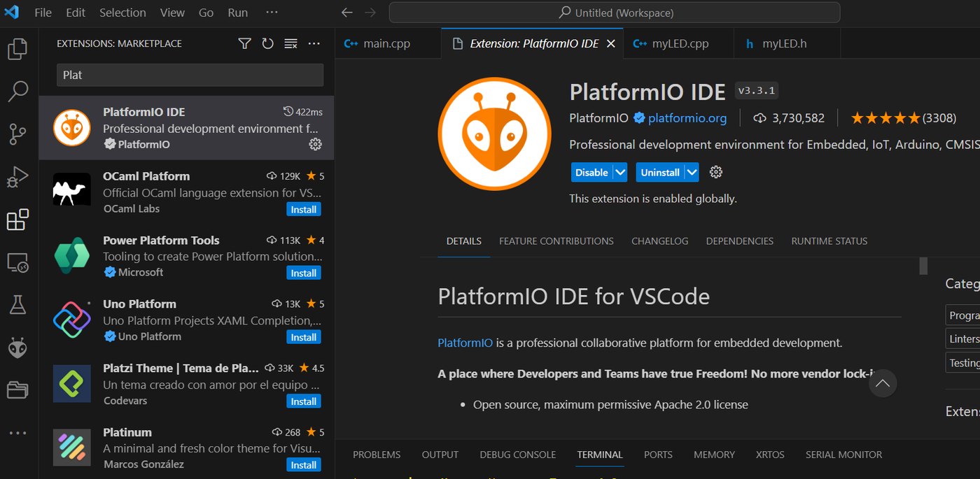Open the menu bar overflow ellipsis
980x479 pixels.
pos(272,13)
